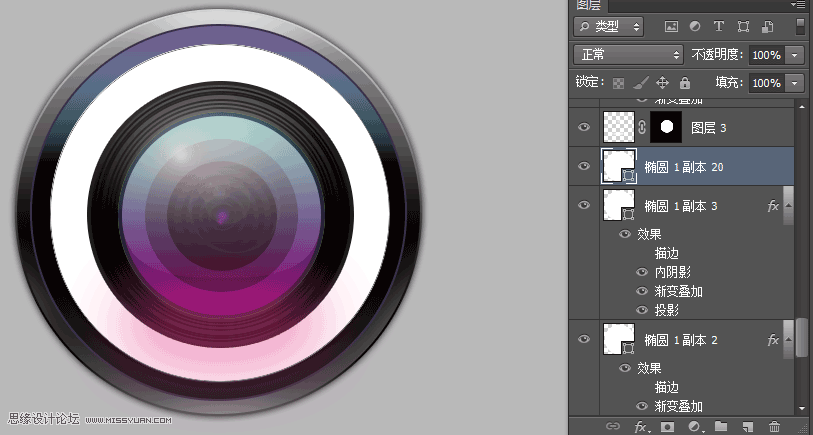Lock all padlock icon
The image size is (813, 435).
tap(685, 83)
